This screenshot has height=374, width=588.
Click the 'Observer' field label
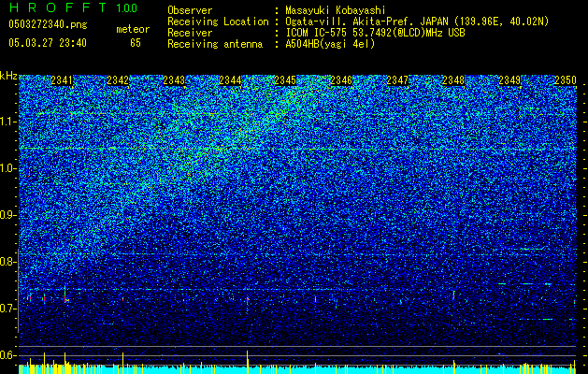[x=190, y=10]
